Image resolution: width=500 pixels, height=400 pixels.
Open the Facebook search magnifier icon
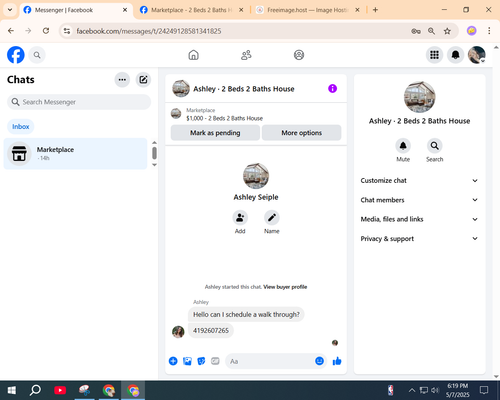pyautogui.click(x=37, y=55)
